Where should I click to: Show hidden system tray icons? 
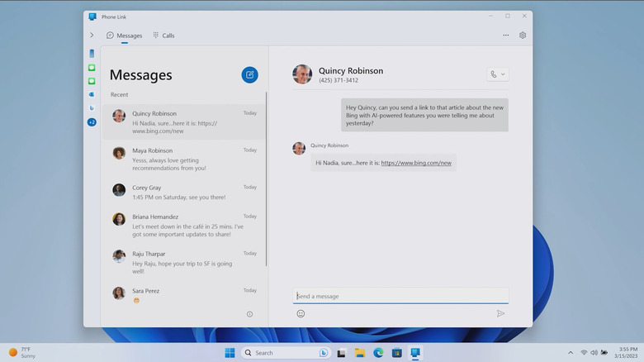(x=571, y=353)
